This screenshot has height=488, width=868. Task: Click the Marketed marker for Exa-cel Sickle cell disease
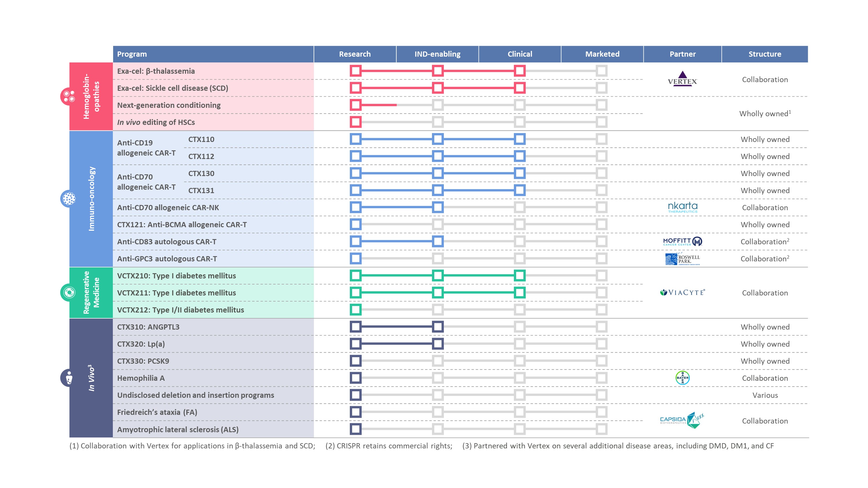tap(602, 88)
